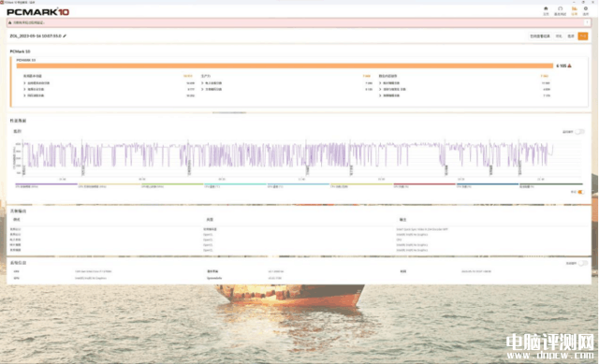This screenshot has width=599, height=364.
Task: Click the warning triangle beside score 6 105
Action: click(570, 66)
